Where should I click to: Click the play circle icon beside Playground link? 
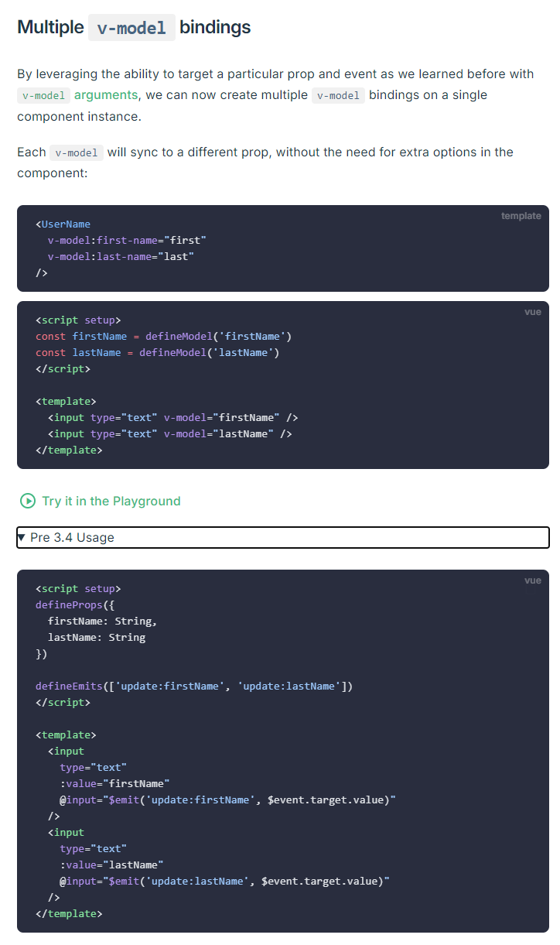tap(28, 501)
